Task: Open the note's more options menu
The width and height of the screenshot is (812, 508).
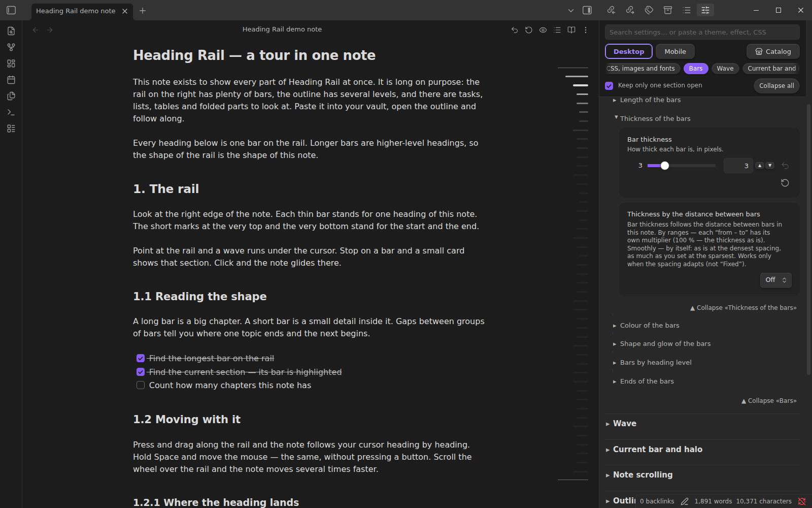Action: click(x=586, y=30)
